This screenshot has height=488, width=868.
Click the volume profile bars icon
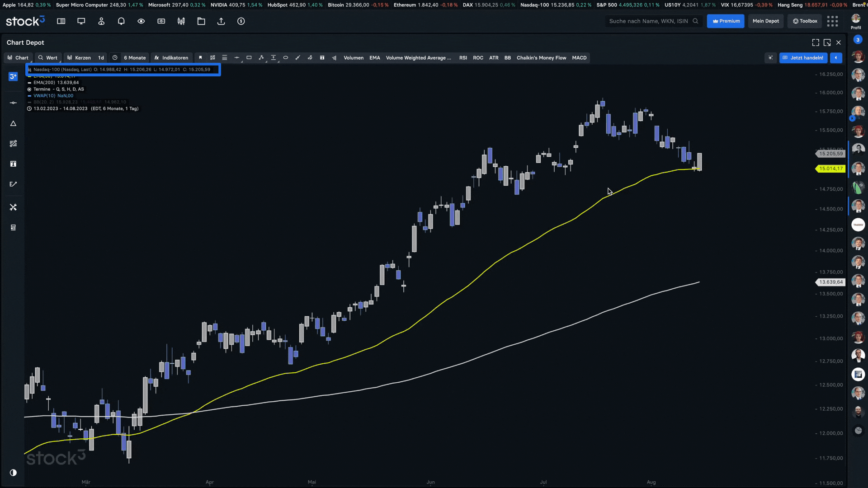(334, 58)
